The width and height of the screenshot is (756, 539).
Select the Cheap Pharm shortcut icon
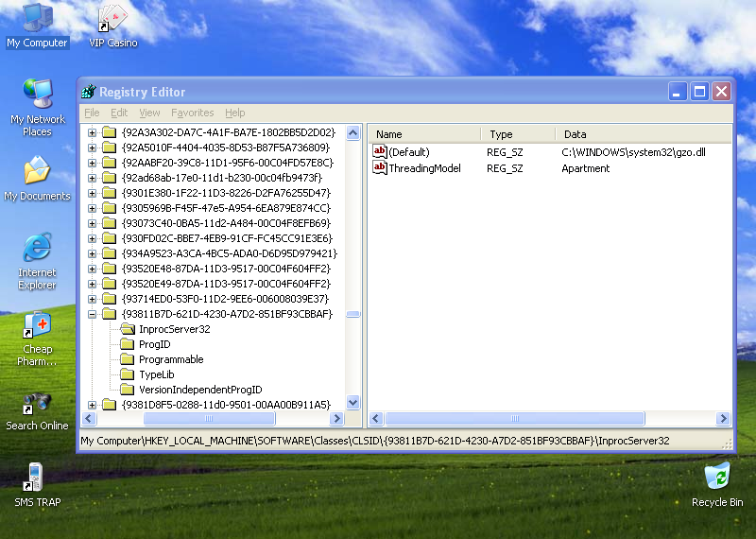pos(37,324)
